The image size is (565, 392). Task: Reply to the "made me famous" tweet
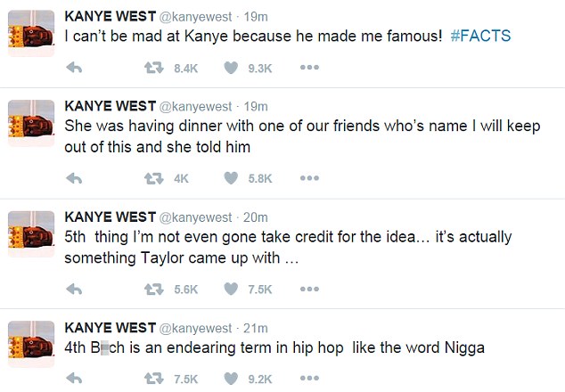[x=76, y=67]
